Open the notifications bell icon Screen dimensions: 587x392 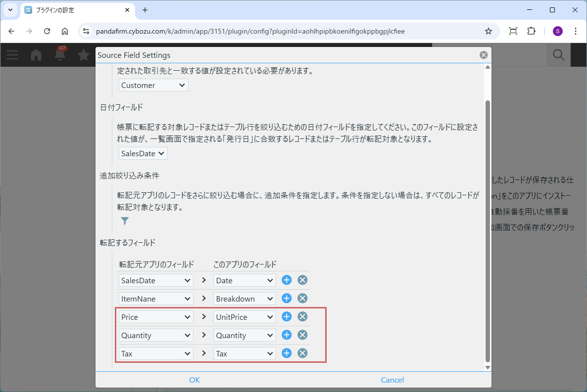pyautogui.click(x=60, y=55)
